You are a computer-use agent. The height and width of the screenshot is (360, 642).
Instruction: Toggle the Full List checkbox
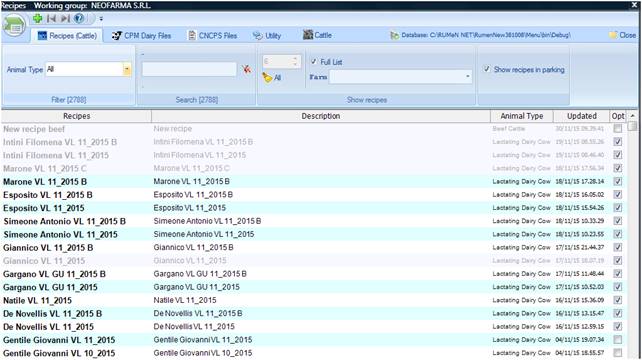point(314,61)
